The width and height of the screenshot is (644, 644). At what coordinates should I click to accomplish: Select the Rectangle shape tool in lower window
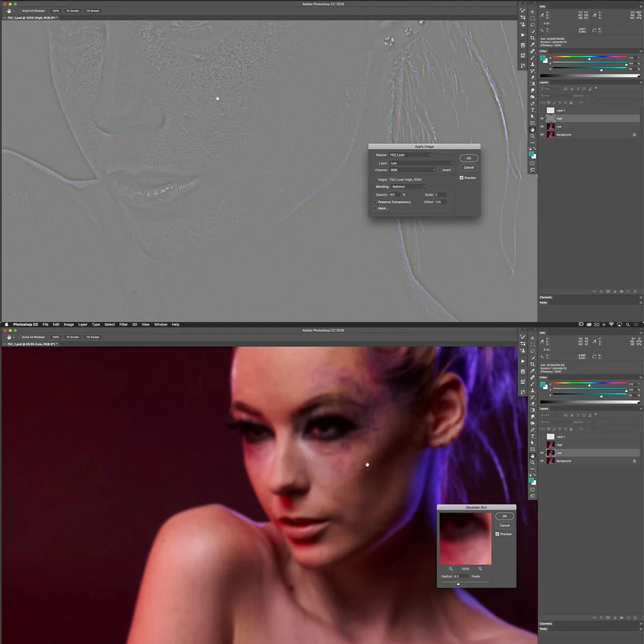pos(532,449)
